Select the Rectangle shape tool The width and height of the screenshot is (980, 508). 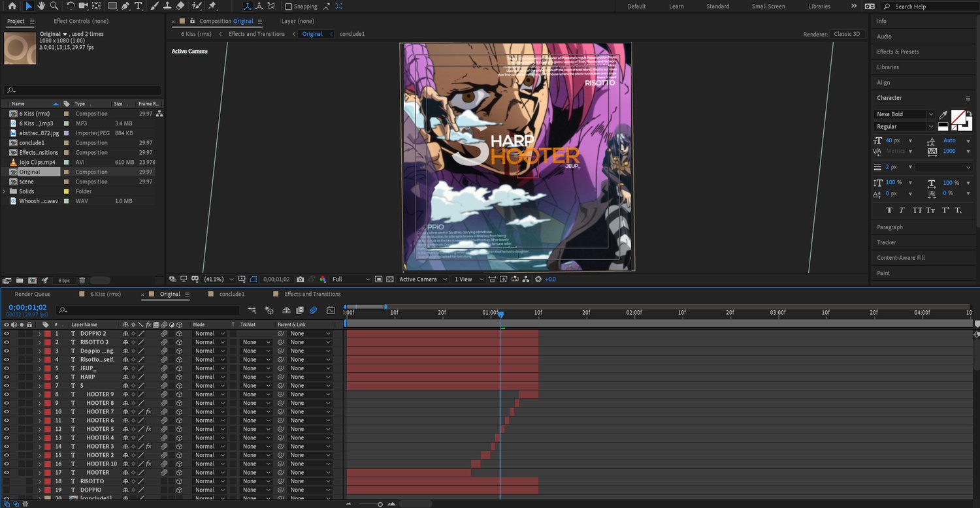[112, 6]
